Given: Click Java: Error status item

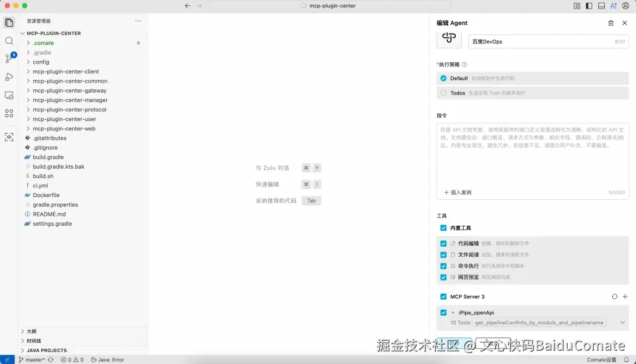Looking at the screenshot, I should click(107, 360).
